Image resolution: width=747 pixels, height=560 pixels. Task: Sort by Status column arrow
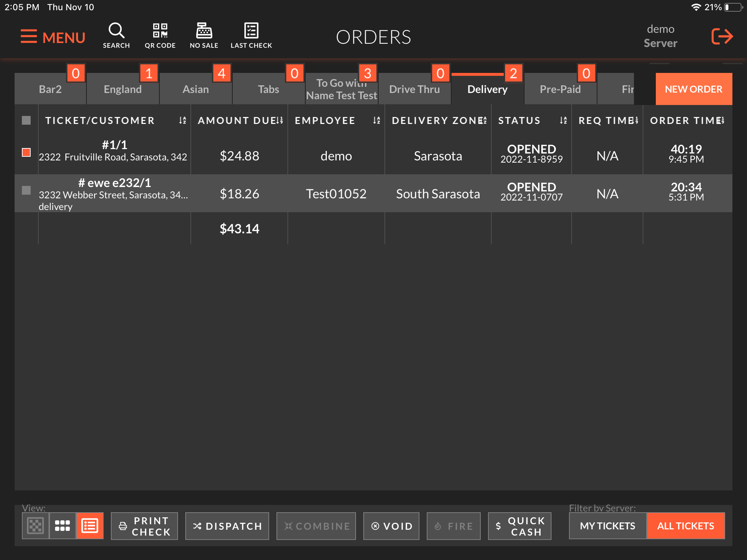click(x=563, y=120)
